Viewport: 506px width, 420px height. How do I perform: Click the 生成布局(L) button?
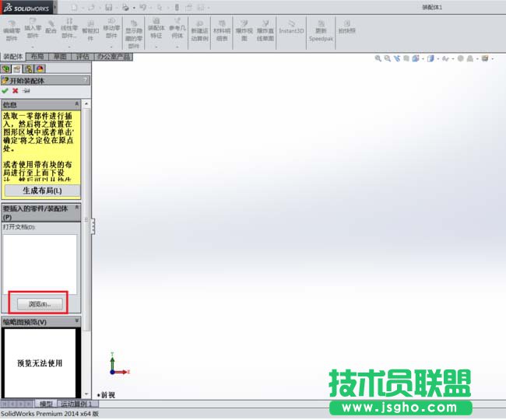coord(42,191)
